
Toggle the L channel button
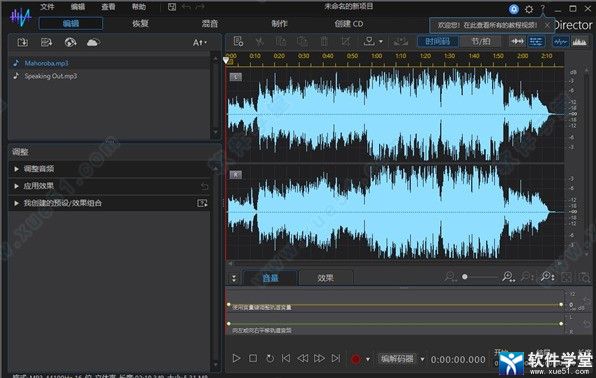point(236,77)
